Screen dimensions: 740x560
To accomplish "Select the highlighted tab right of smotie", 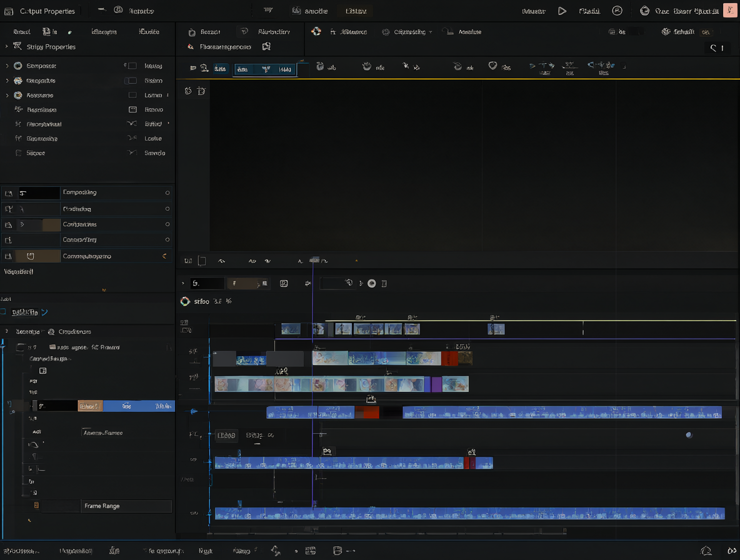I will (x=356, y=11).
